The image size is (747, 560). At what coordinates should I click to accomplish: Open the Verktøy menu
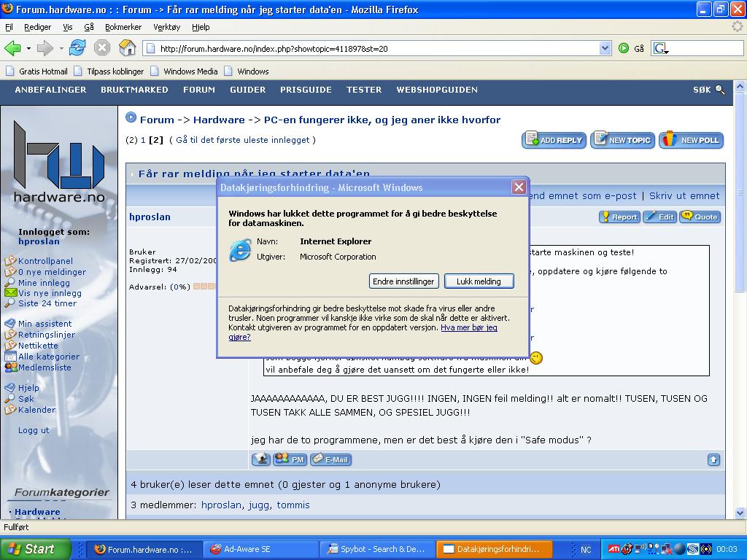click(167, 27)
